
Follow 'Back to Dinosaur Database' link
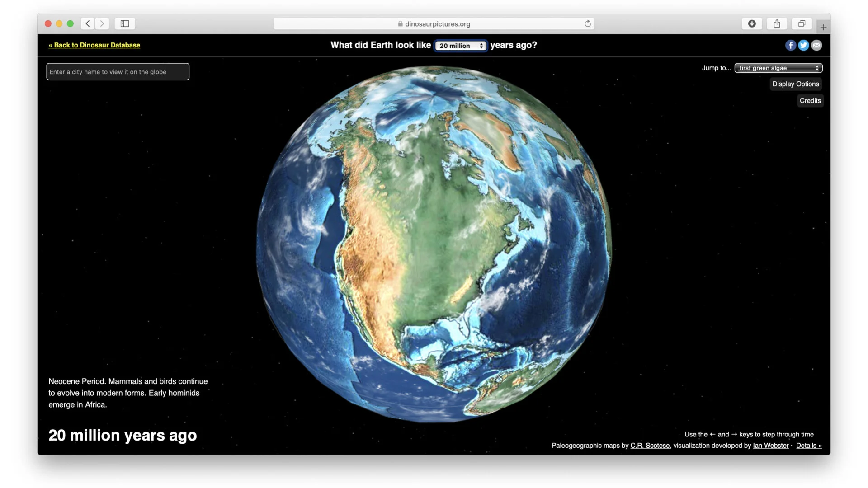click(x=94, y=45)
